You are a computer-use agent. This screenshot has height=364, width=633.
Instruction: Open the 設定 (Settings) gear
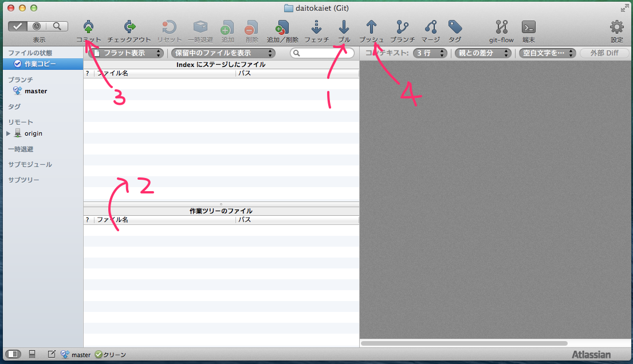617,27
